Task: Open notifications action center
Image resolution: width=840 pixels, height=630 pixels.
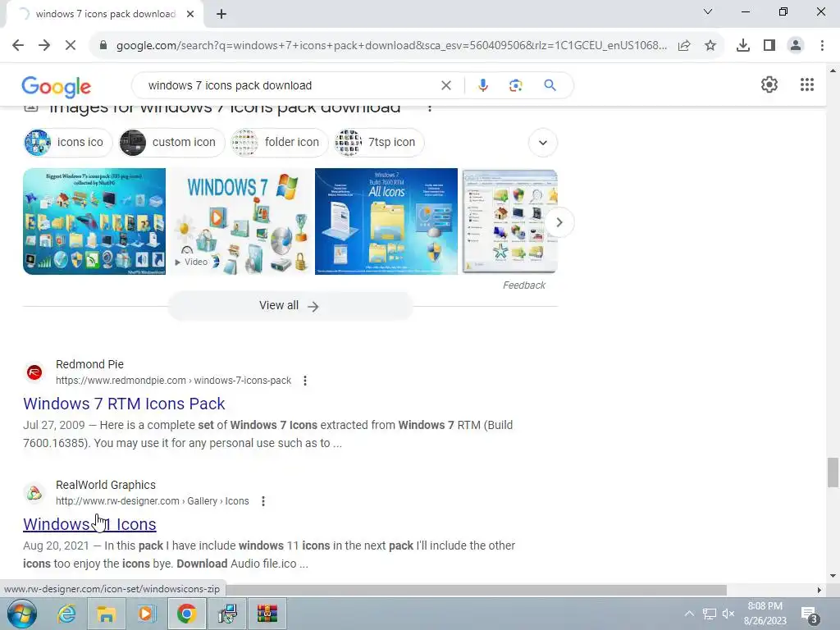Action: pos(810,615)
